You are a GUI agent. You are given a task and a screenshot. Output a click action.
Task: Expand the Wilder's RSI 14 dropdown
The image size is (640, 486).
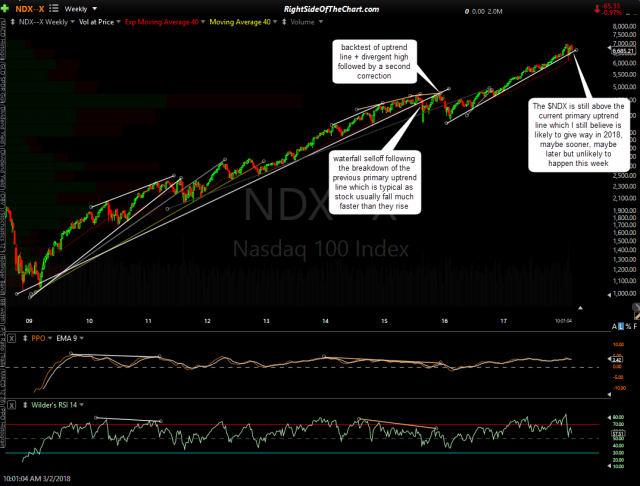(x=82, y=405)
